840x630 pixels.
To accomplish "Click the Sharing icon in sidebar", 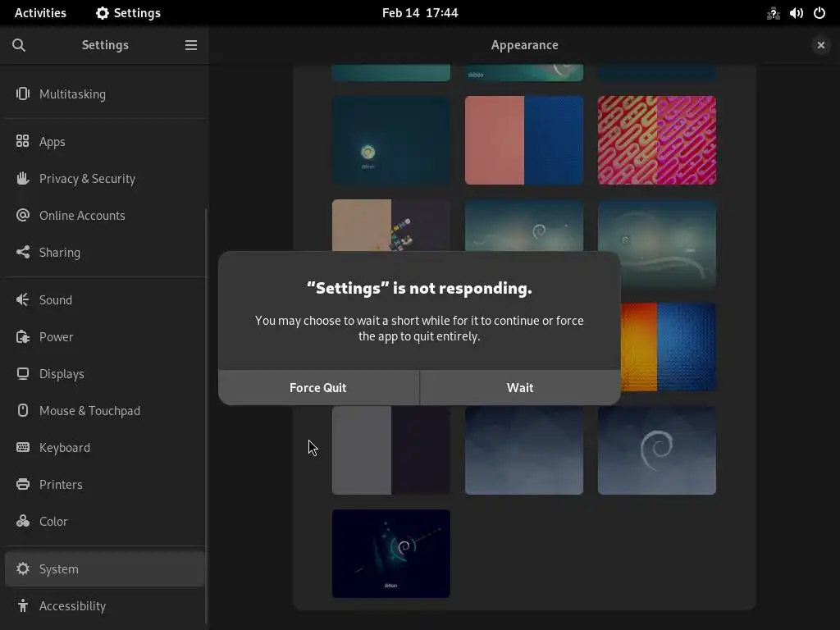I will 22,252.
